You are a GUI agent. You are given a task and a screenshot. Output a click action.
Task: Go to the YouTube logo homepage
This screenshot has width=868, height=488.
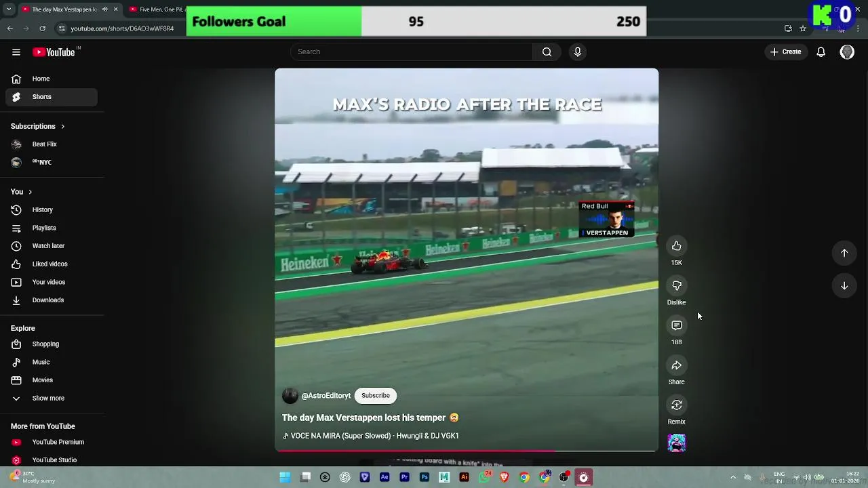54,52
